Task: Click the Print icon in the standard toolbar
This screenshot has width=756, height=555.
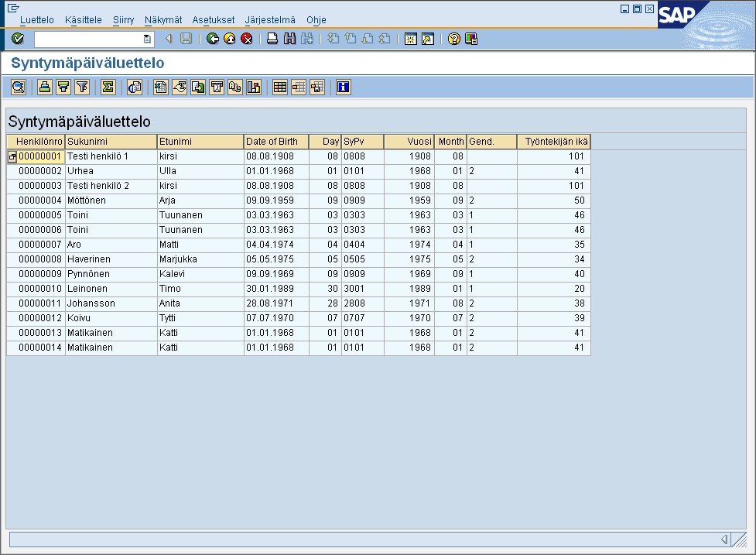Action: (272, 39)
